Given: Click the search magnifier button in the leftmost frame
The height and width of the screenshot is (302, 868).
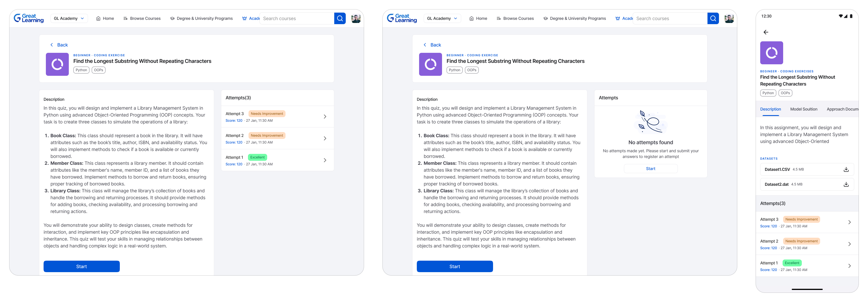Looking at the screenshot, I should pos(340,19).
